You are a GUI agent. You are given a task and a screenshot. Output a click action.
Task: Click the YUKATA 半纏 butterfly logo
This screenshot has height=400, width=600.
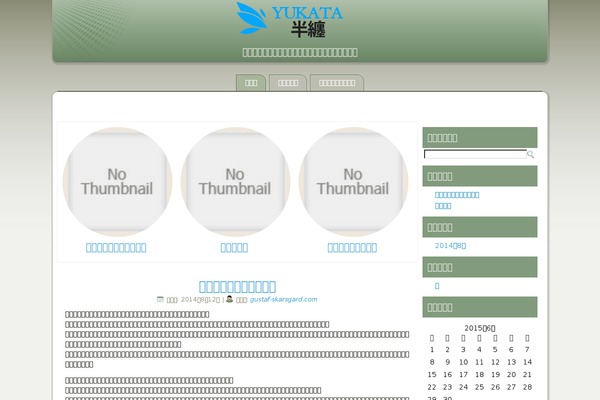pos(289,19)
